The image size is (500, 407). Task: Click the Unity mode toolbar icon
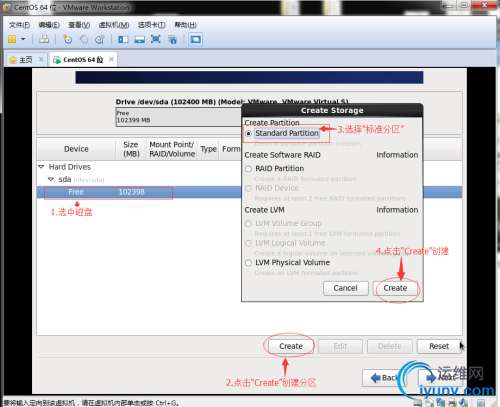[172, 39]
